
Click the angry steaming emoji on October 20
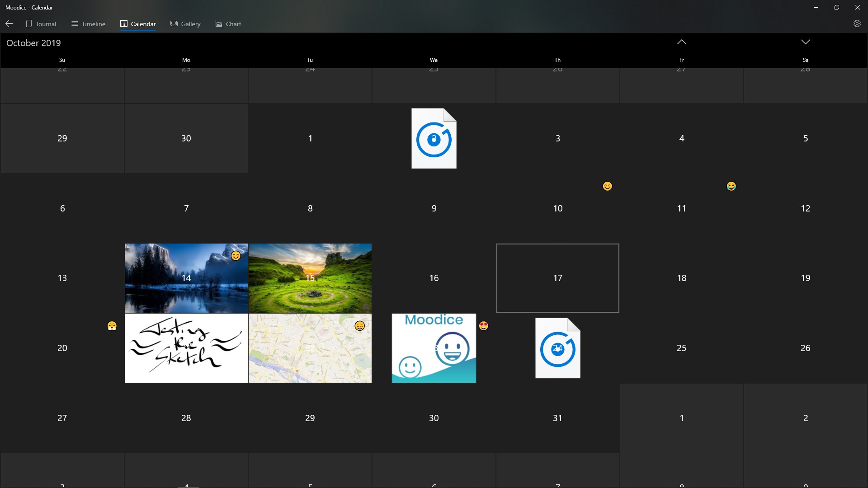click(112, 326)
